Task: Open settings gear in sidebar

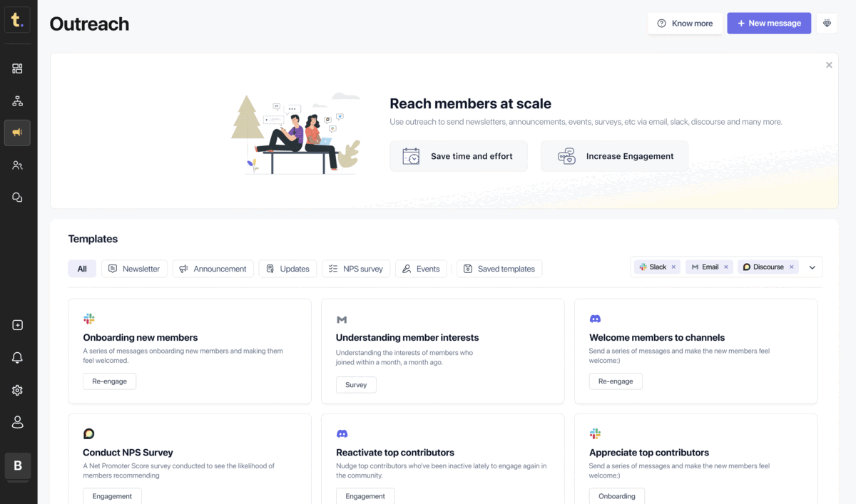Action: click(x=17, y=390)
